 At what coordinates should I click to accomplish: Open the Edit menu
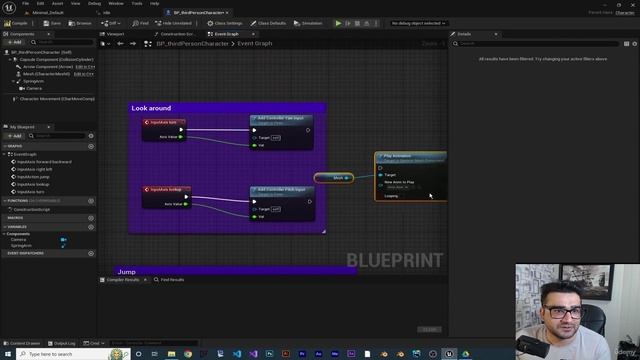[x=40, y=3]
